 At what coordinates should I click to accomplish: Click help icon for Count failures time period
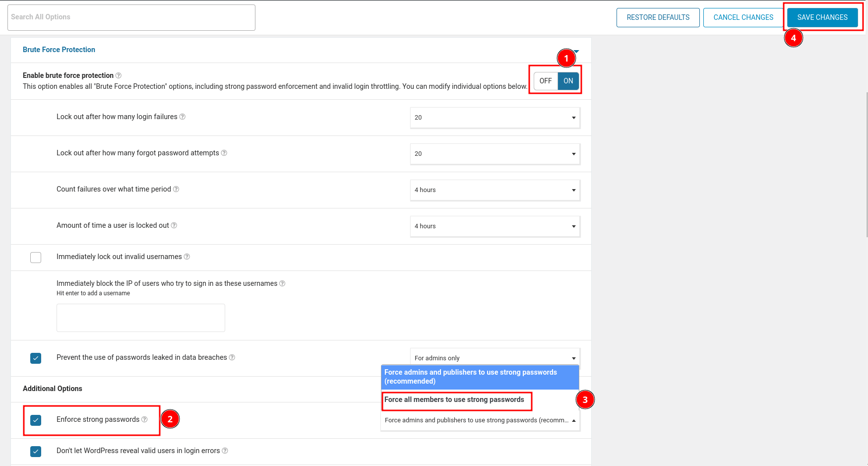[176, 189]
